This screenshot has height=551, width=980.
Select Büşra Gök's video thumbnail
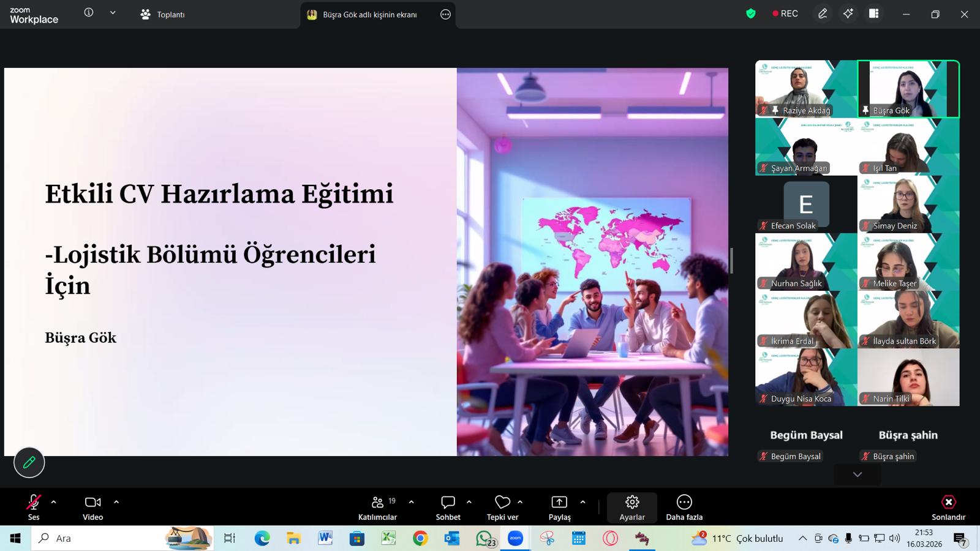pos(908,89)
